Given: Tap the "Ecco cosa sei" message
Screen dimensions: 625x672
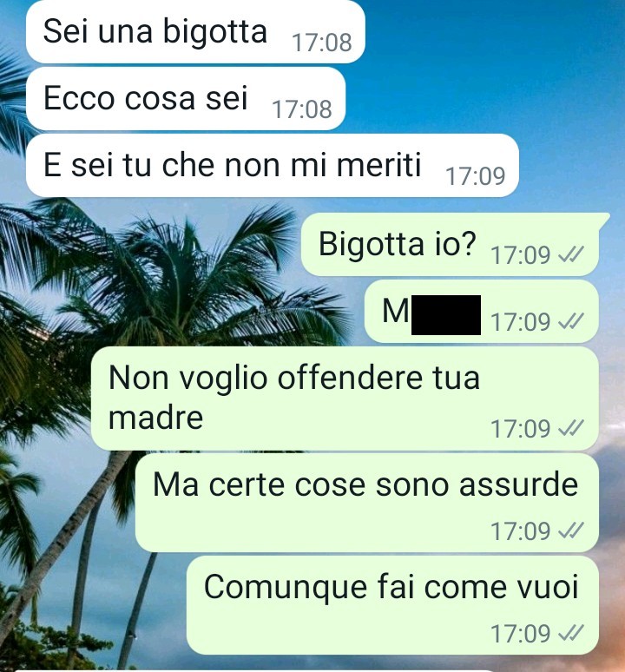Looking at the screenshot, I should 186,99.
